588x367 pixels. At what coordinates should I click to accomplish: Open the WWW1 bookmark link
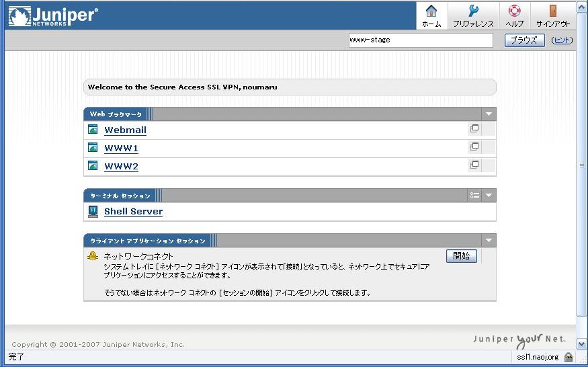point(121,149)
